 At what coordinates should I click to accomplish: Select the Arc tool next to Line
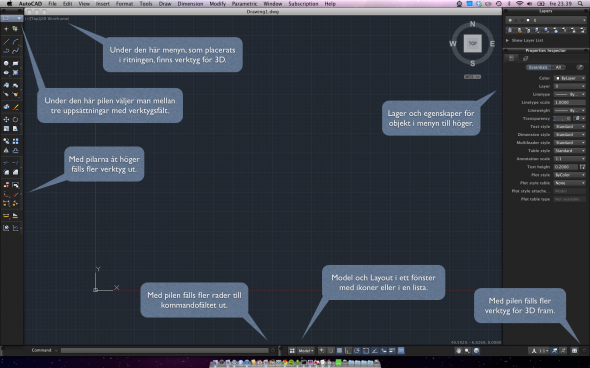tap(15, 42)
